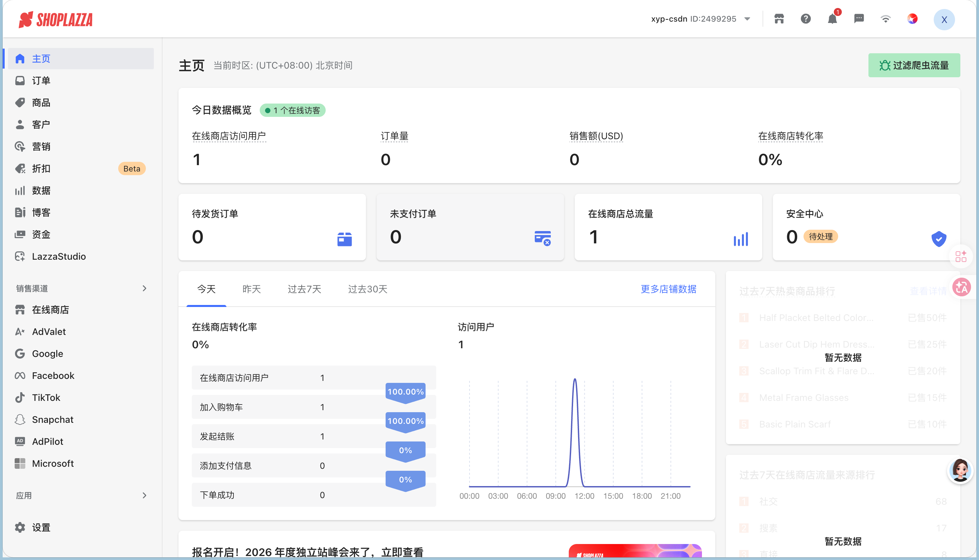Click the red and blue round icon

(x=912, y=19)
